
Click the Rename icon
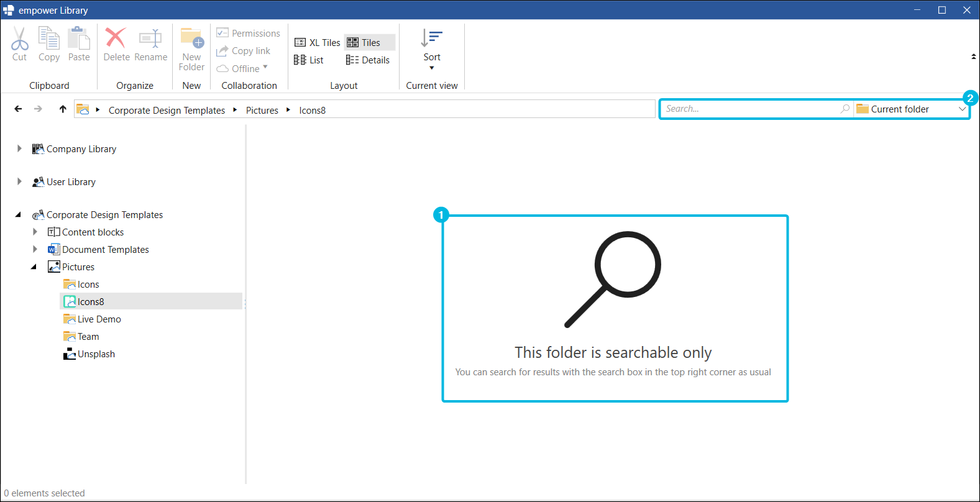pos(150,38)
